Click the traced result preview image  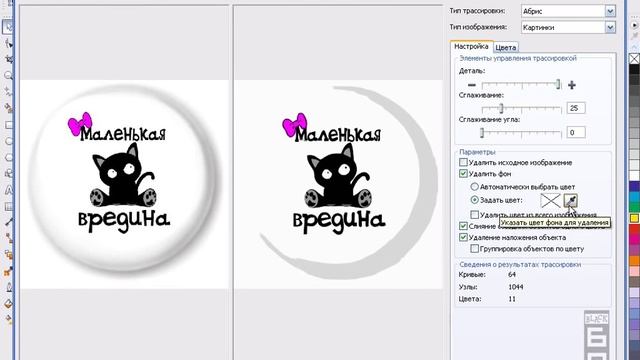tap(339, 184)
